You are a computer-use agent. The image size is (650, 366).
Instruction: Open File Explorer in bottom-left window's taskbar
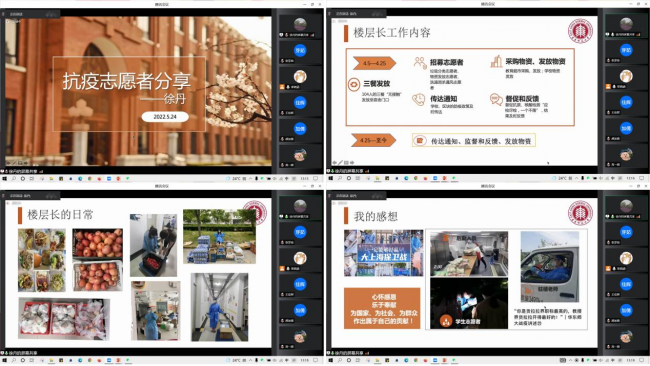point(51,360)
